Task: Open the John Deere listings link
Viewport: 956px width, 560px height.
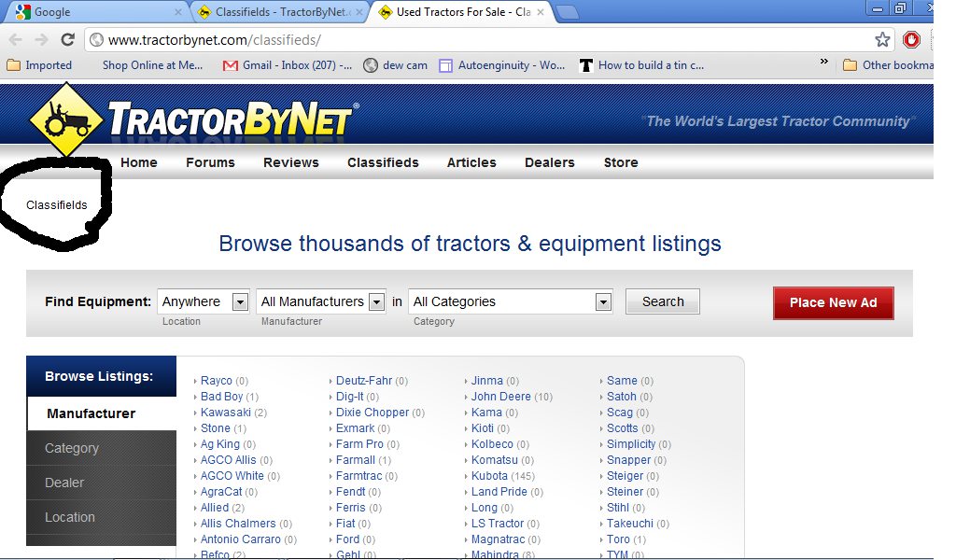Action: pos(500,397)
